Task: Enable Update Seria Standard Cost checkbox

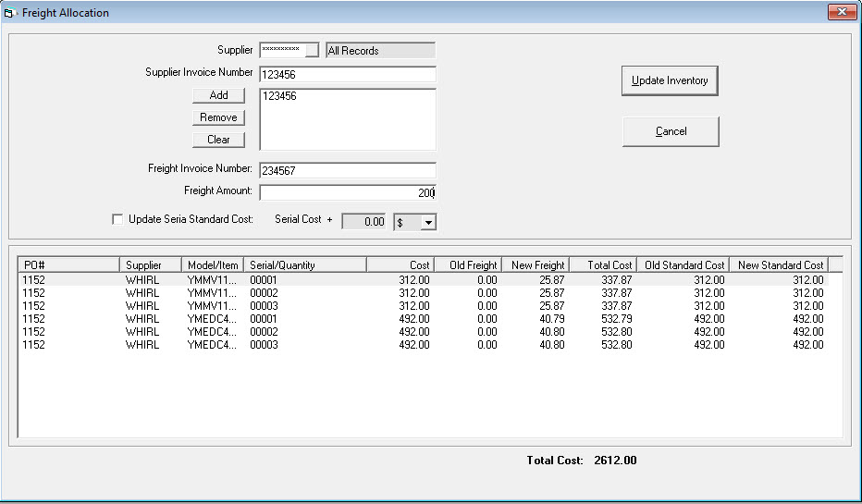Action: click(117, 220)
